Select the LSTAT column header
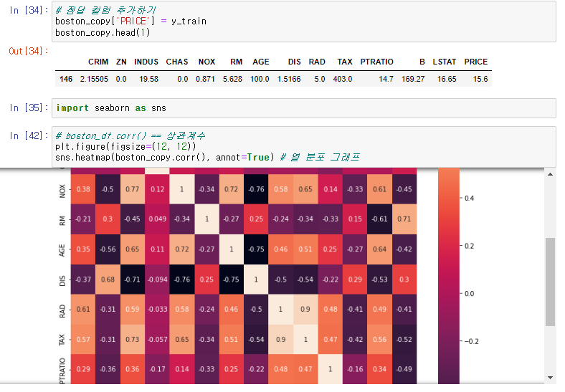Screen dimensions: 565x392 [x=445, y=62]
